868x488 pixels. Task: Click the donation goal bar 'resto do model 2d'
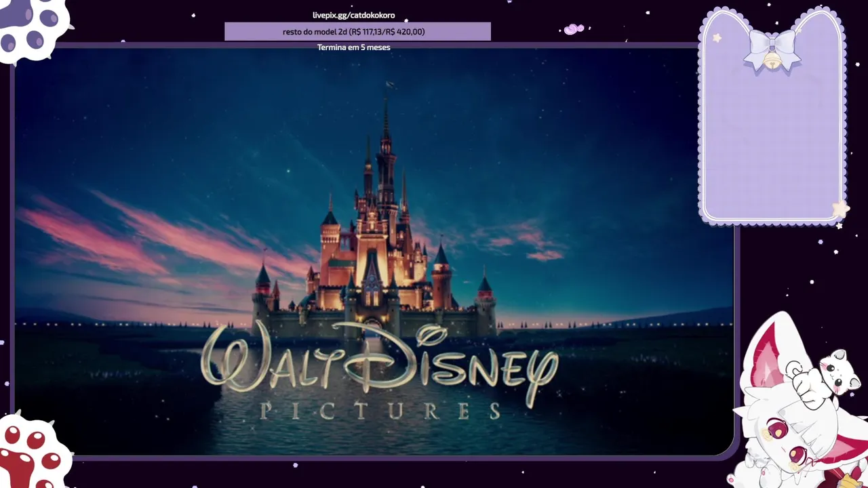point(357,31)
